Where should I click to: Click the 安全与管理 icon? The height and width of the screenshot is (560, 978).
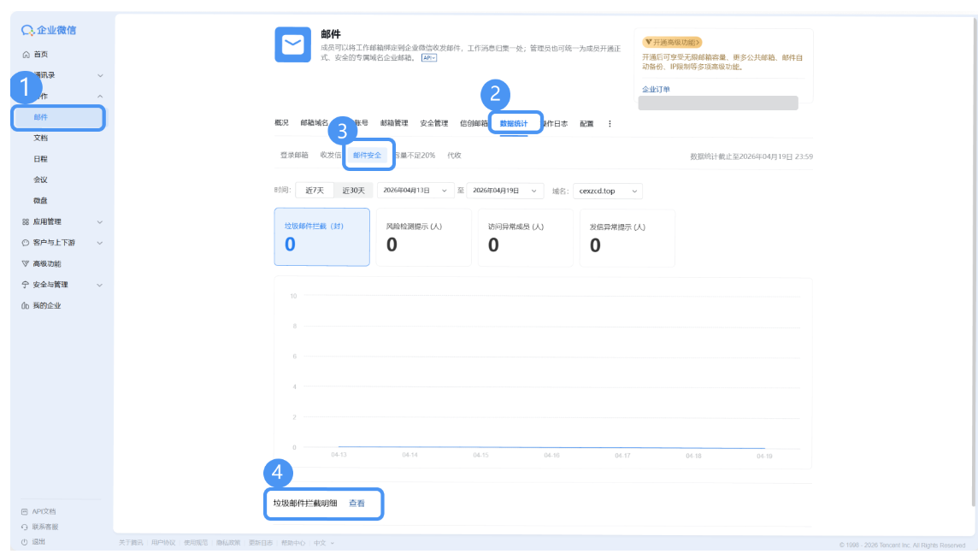tap(26, 285)
